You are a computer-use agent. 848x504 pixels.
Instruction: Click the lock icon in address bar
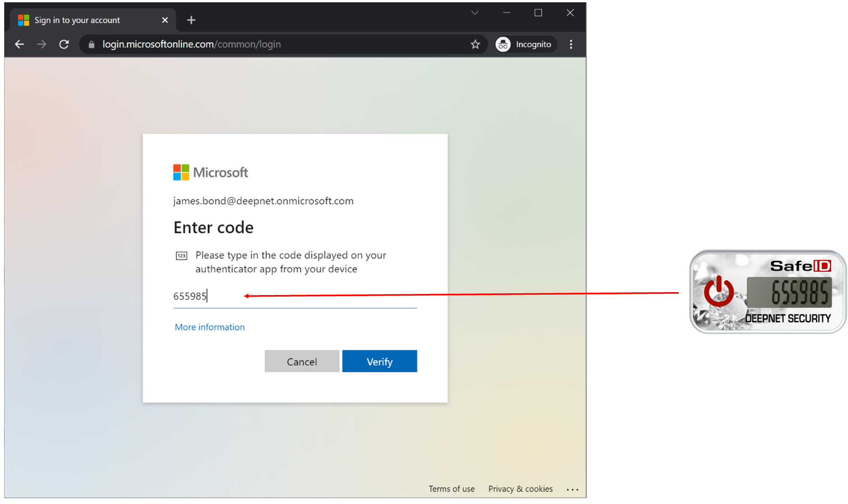coord(92,44)
